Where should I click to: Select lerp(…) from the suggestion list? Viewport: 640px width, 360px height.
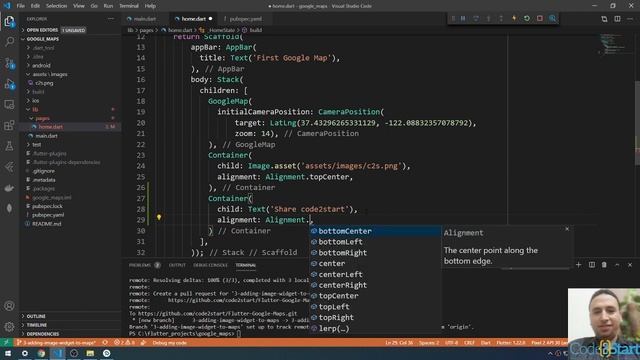[375, 328]
